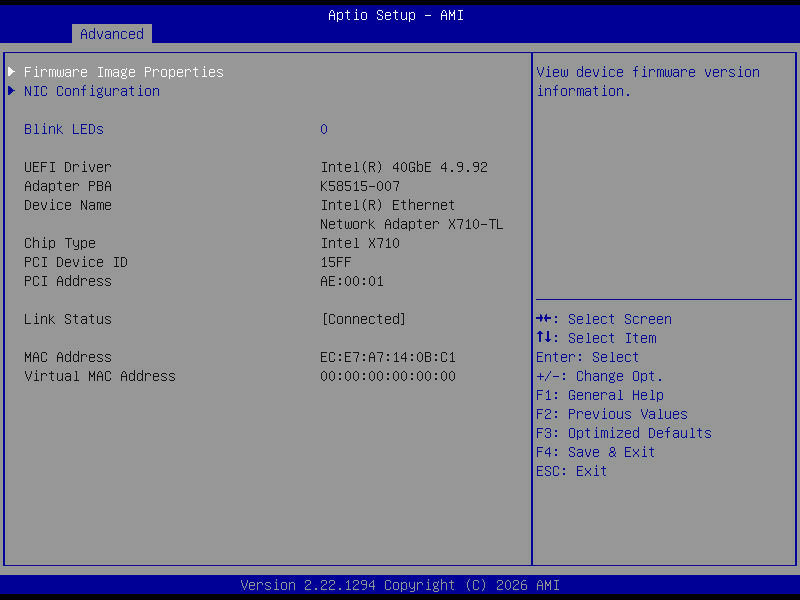Click the UEFI Driver label

(67, 167)
